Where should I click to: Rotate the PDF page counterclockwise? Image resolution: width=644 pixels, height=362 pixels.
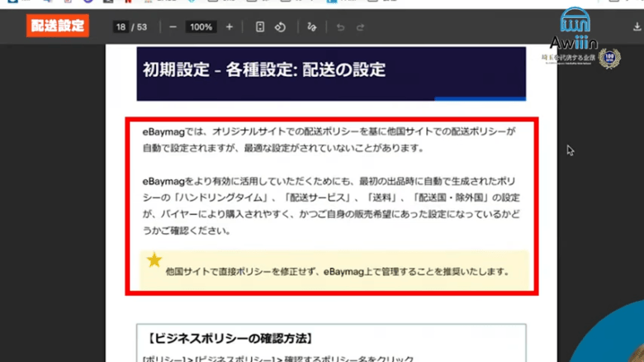click(x=280, y=27)
